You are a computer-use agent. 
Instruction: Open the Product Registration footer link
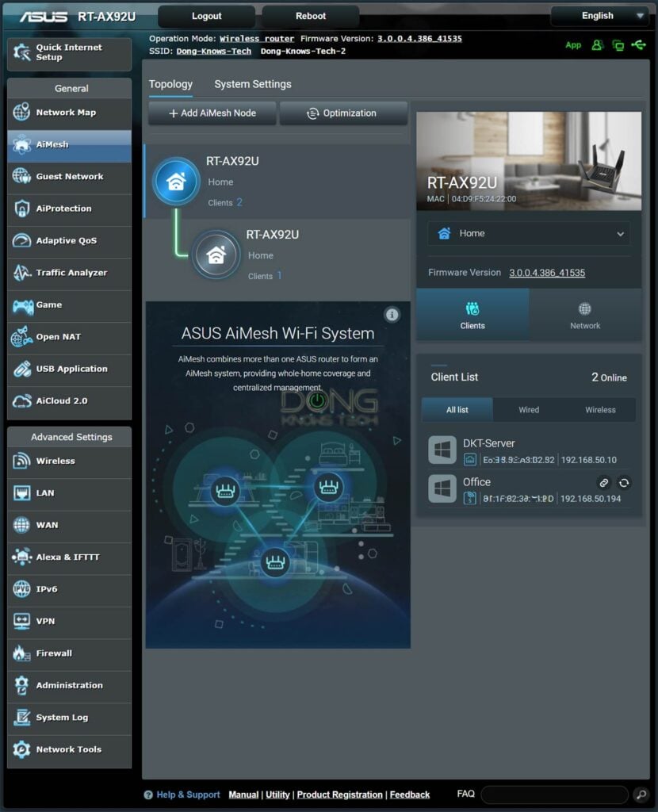tap(339, 795)
